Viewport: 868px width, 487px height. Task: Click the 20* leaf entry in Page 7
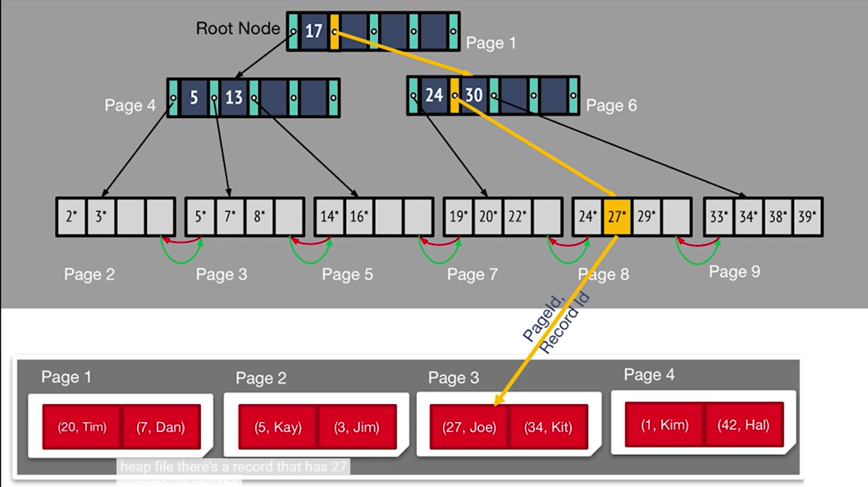click(x=488, y=217)
